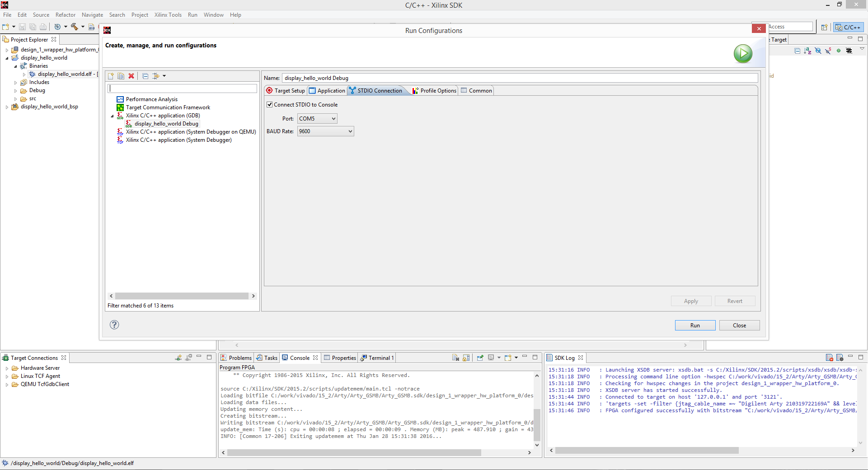Viewport: 868px width, 470px height.
Task: Open the Profile Options tab
Action: [434, 91]
